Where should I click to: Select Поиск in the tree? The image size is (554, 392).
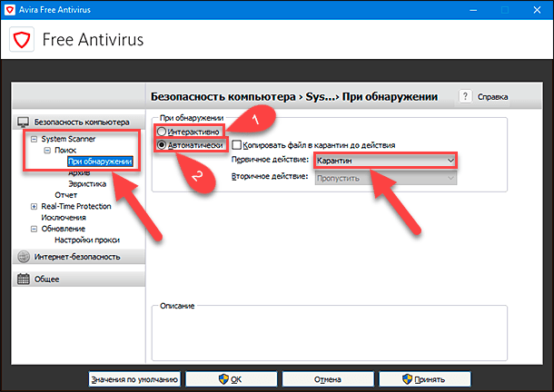tap(65, 150)
